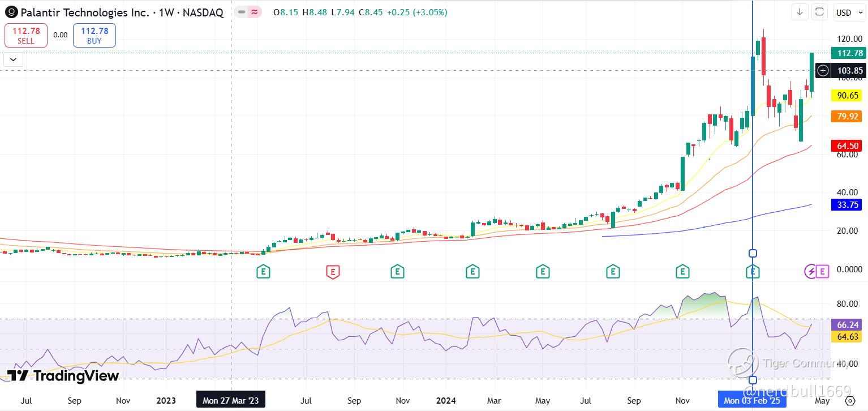This screenshot has width=868, height=411.
Task: Click the TradingView logo
Action: pyautogui.click(x=63, y=376)
